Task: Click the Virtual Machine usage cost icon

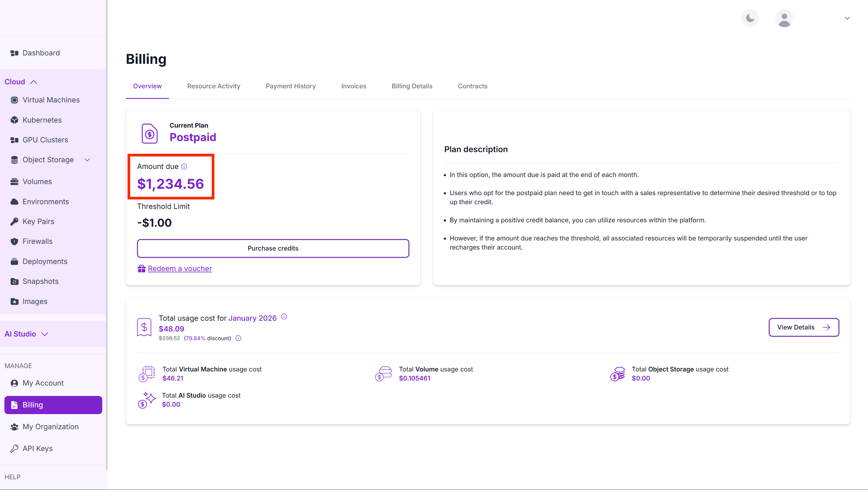Action: tap(147, 374)
